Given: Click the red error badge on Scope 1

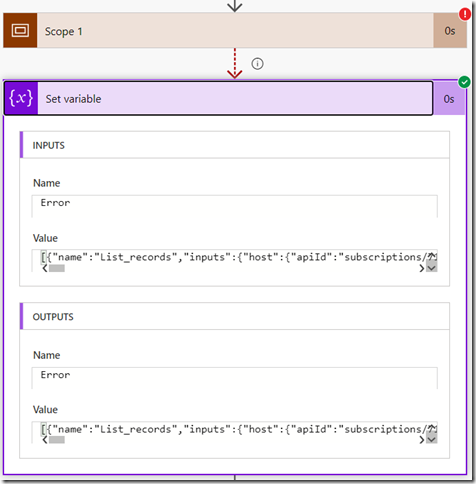Looking at the screenshot, I should click(465, 14).
